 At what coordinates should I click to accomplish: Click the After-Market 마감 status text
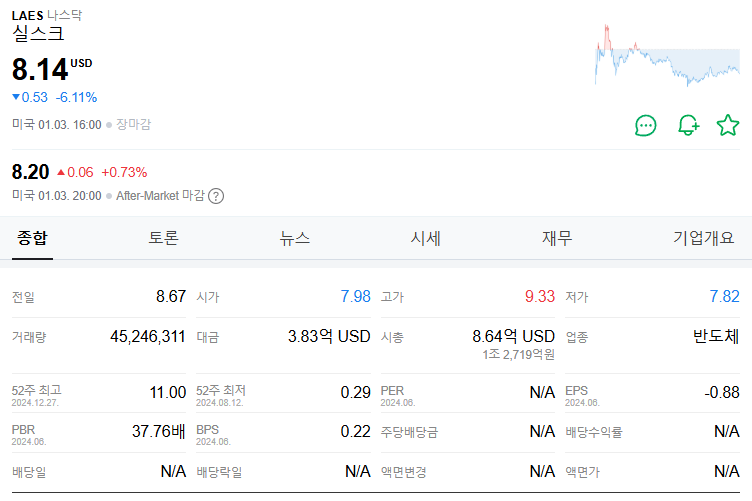(x=160, y=196)
